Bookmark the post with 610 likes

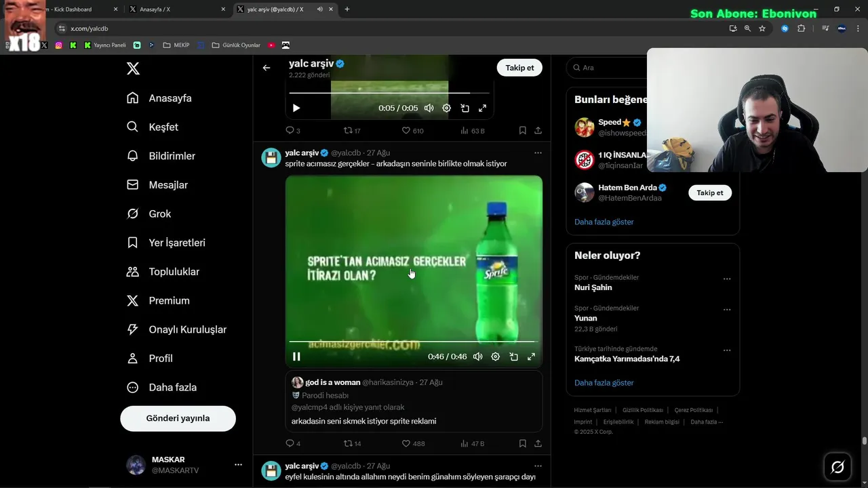click(523, 131)
